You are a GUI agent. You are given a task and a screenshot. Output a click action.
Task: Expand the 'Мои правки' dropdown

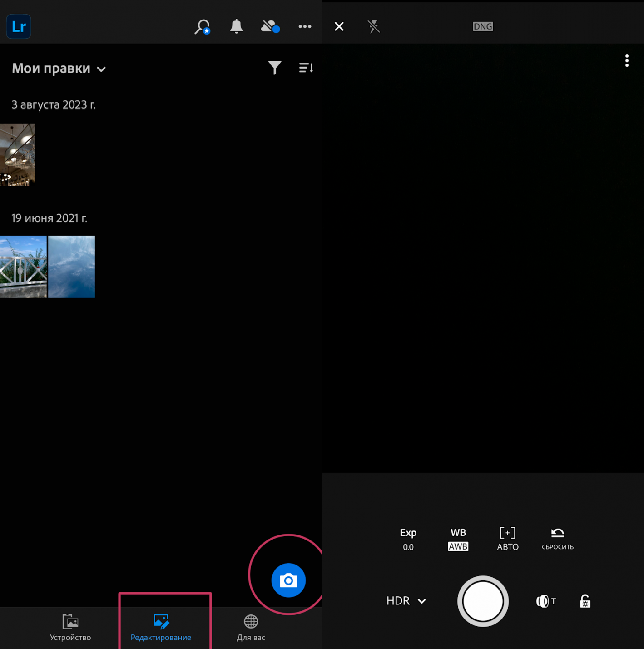pyautogui.click(x=59, y=69)
